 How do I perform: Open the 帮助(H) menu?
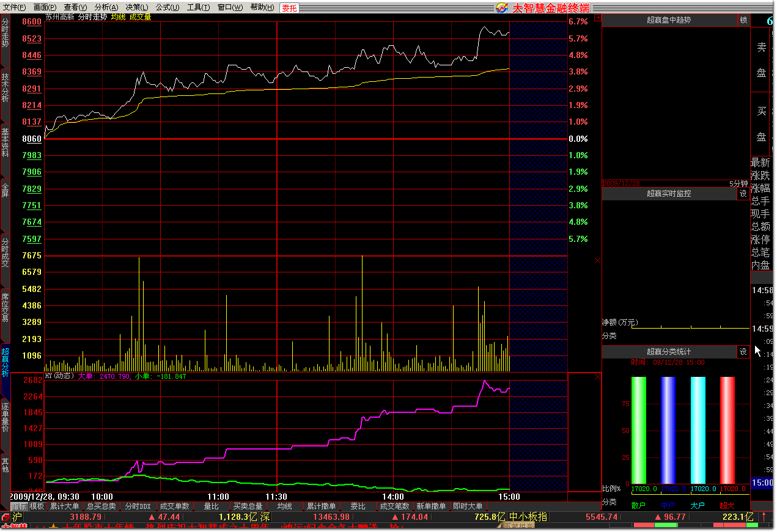[x=262, y=7]
